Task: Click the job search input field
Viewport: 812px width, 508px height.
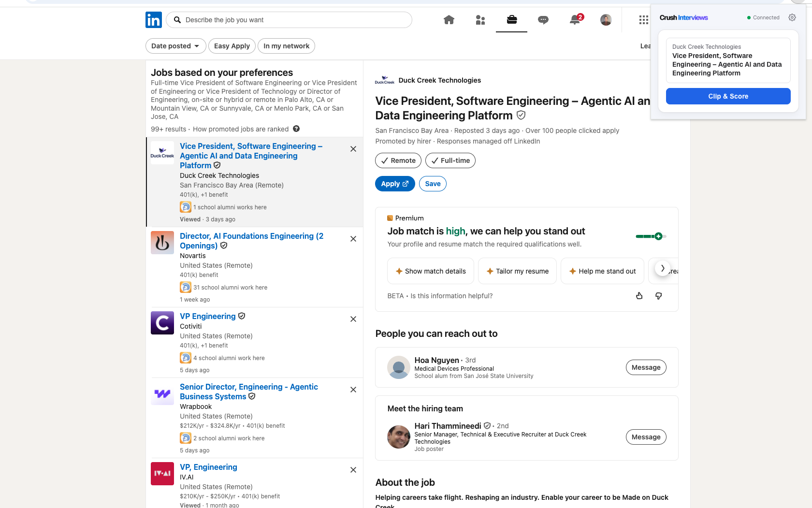Action: point(289,20)
